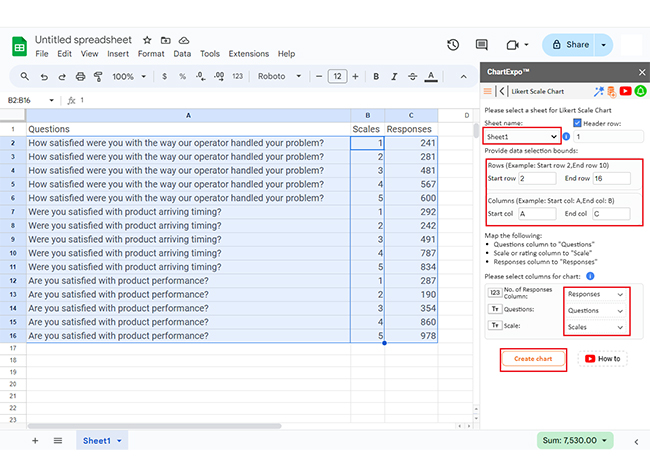Star the Untitled spreadsheet

coord(147,40)
